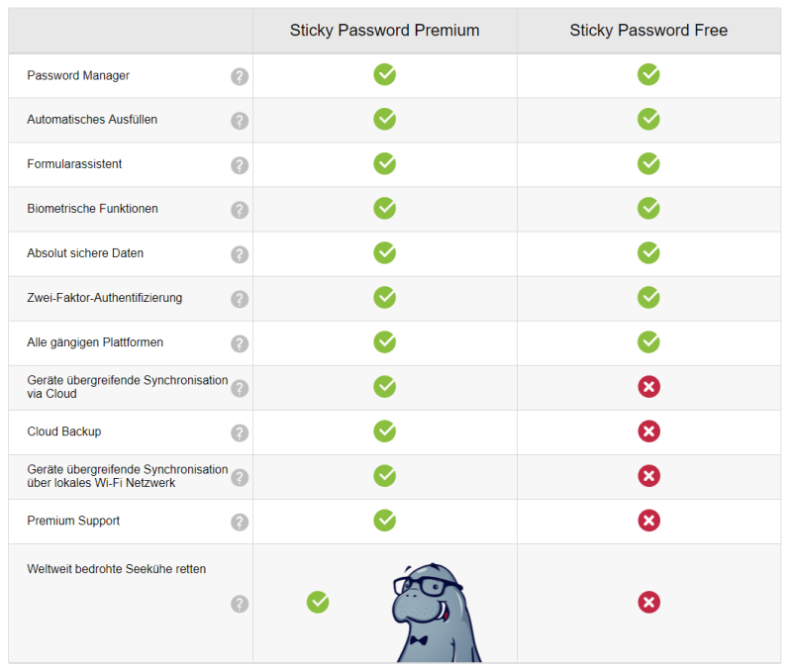This screenshot has width=792, height=672.
Task: Click Premium checkmark for Cloud Backup
Action: [x=384, y=432]
